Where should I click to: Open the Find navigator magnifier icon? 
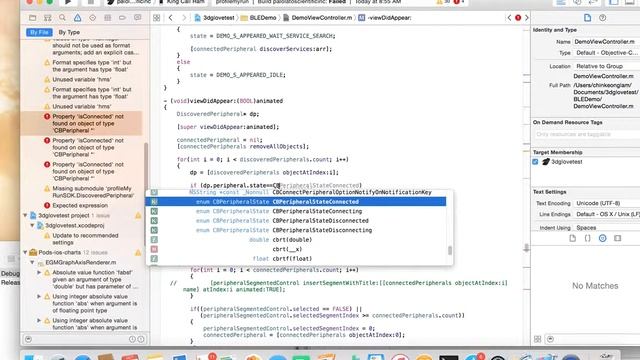tap(62, 18)
